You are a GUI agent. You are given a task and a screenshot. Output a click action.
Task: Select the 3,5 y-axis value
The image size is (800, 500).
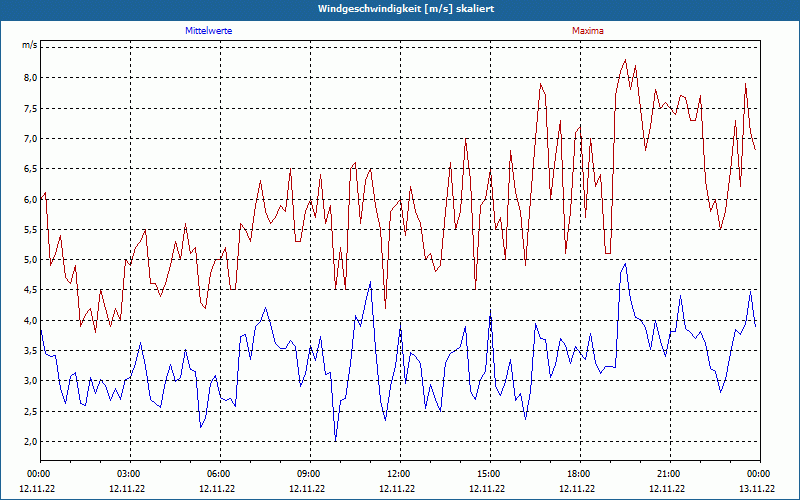(x=30, y=351)
